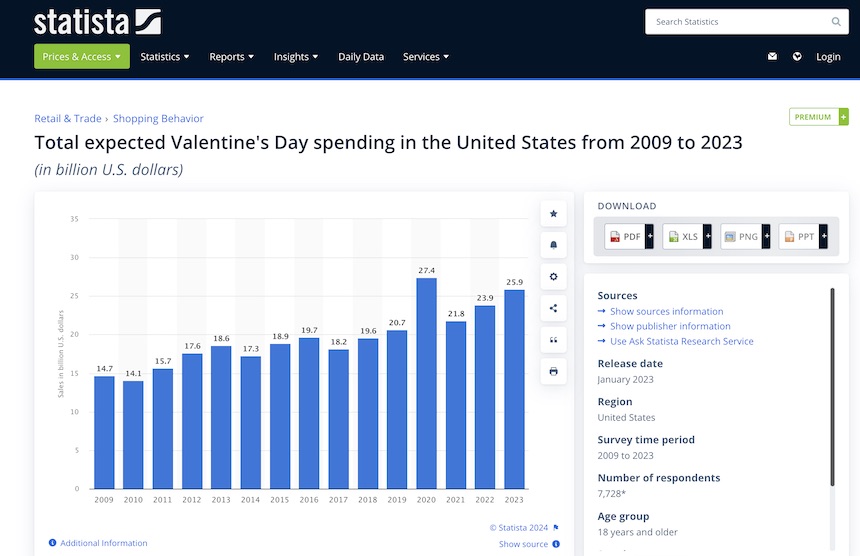This screenshot has width=860, height=556.
Task: Click the 2021 bar with 21.8
Action: (x=456, y=405)
